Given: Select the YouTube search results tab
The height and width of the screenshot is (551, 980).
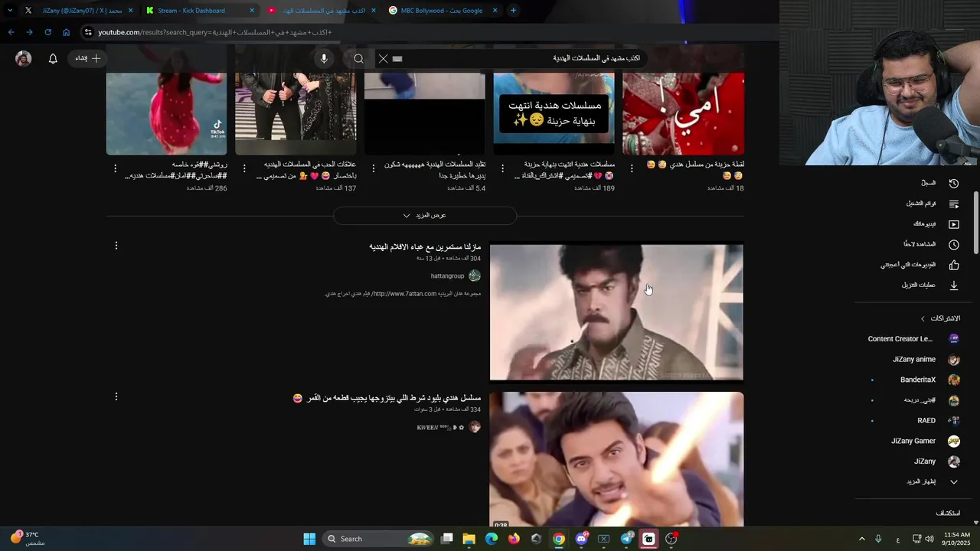Looking at the screenshot, I should coord(322,11).
